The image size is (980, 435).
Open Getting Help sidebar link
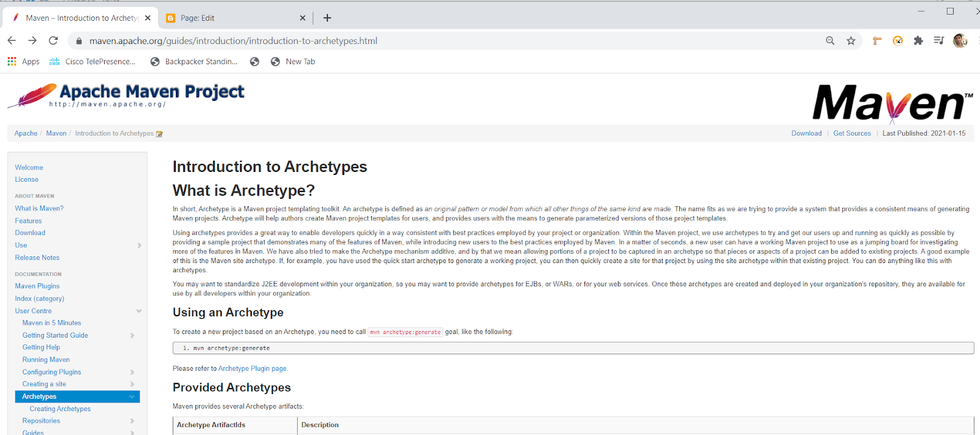pos(41,348)
